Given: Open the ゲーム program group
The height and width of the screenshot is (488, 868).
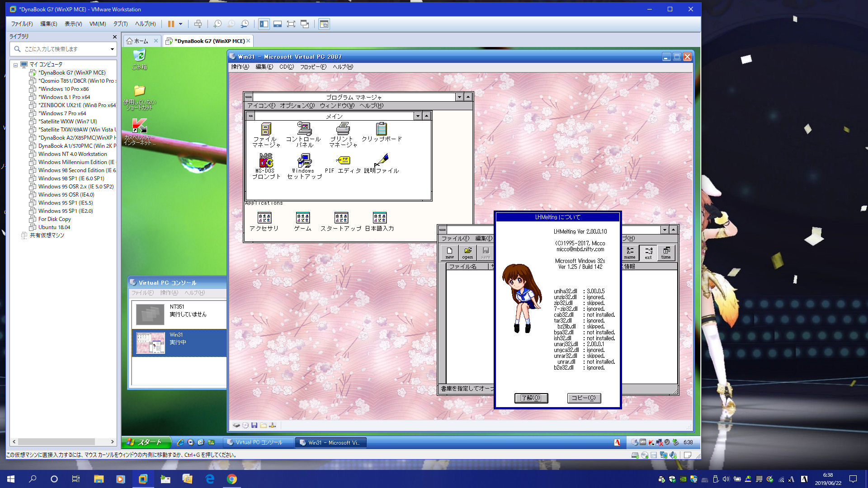Looking at the screenshot, I should click(x=302, y=222).
